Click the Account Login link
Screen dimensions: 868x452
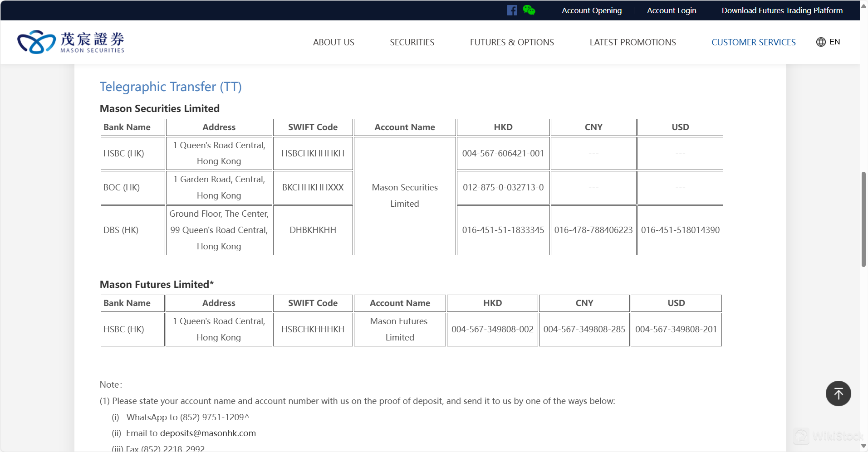(672, 10)
